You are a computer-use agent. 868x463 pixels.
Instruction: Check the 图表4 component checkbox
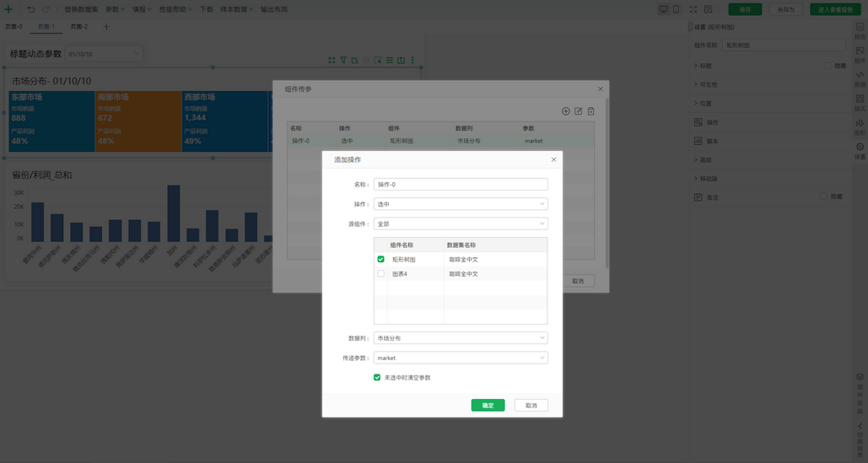click(x=381, y=274)
